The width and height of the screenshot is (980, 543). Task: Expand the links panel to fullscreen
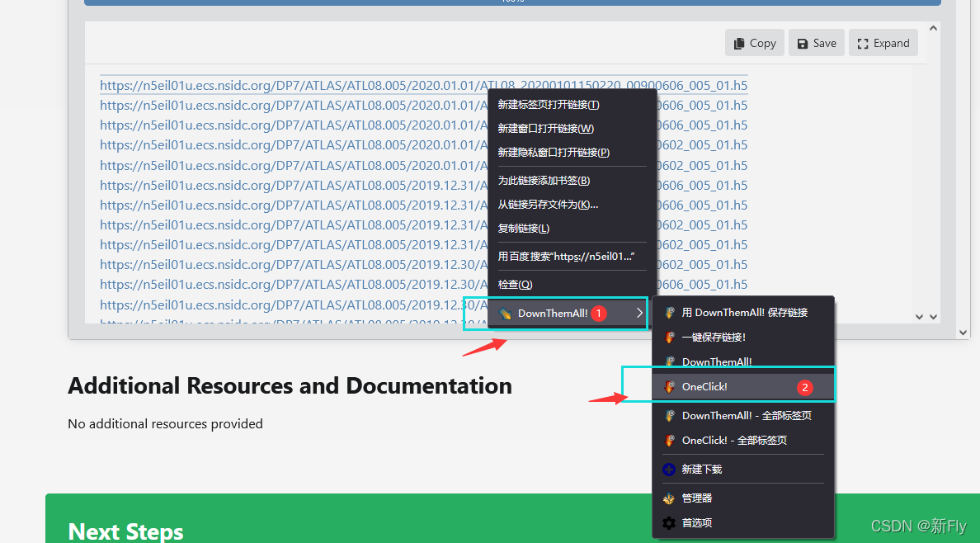pos(883,43)
